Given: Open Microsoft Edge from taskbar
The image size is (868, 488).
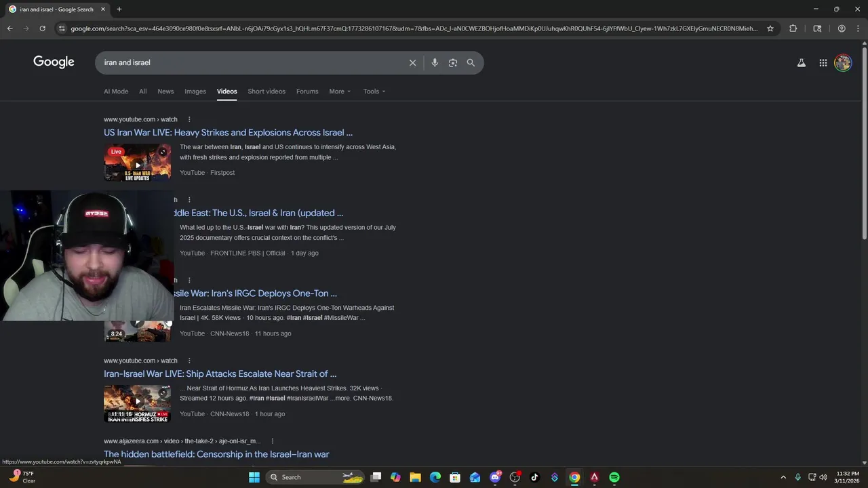Looking at the screenshot, I should (435, 477).
